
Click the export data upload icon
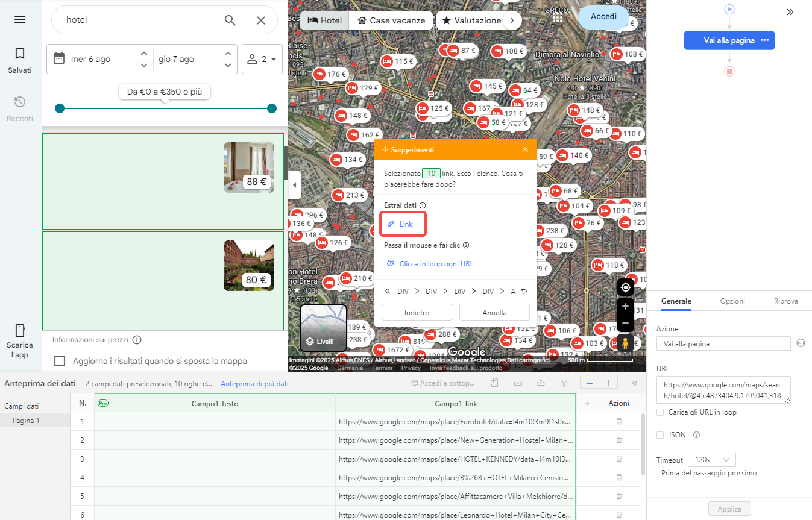click(x=541, y=383)
